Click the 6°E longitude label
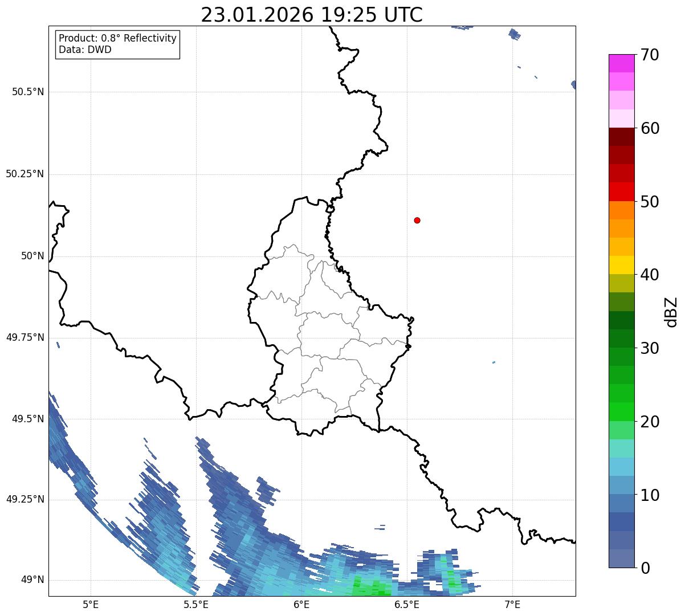 tap(302, 604)
